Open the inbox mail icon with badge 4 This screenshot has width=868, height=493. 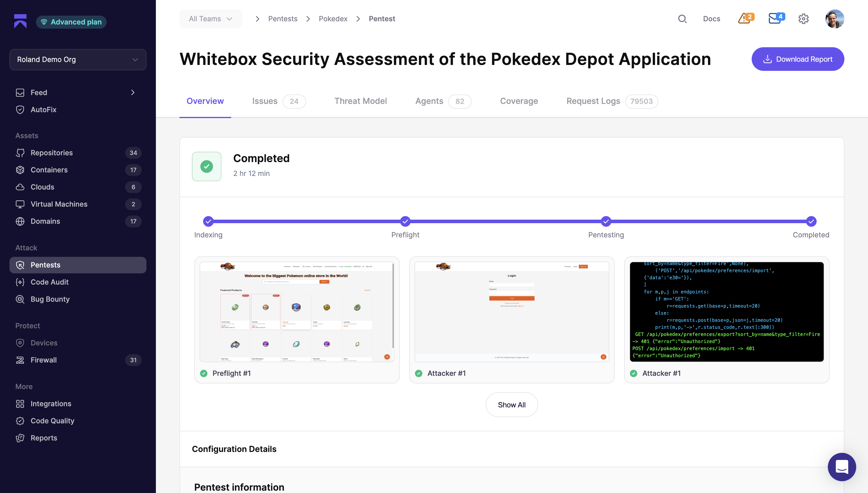[x=776, y=18]
